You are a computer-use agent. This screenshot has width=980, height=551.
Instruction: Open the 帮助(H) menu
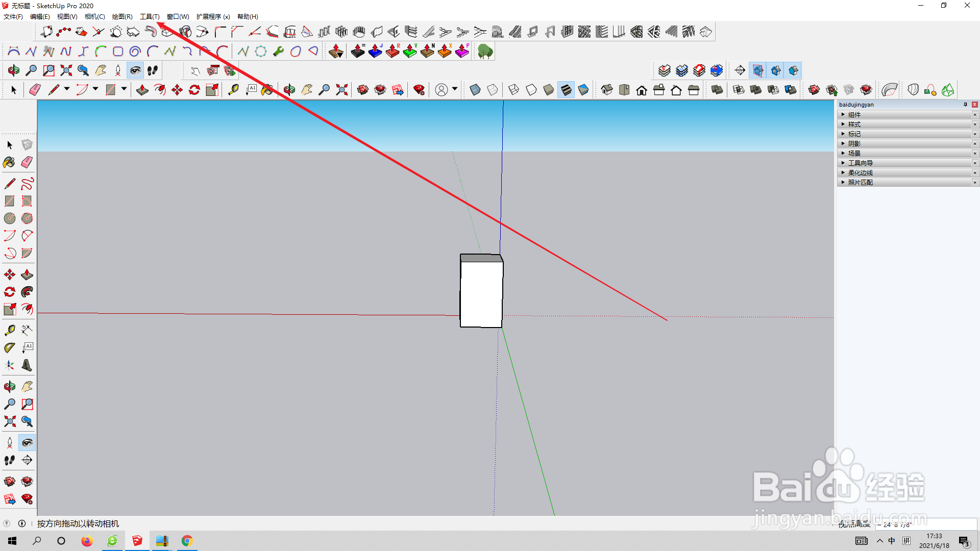point(248,17)
